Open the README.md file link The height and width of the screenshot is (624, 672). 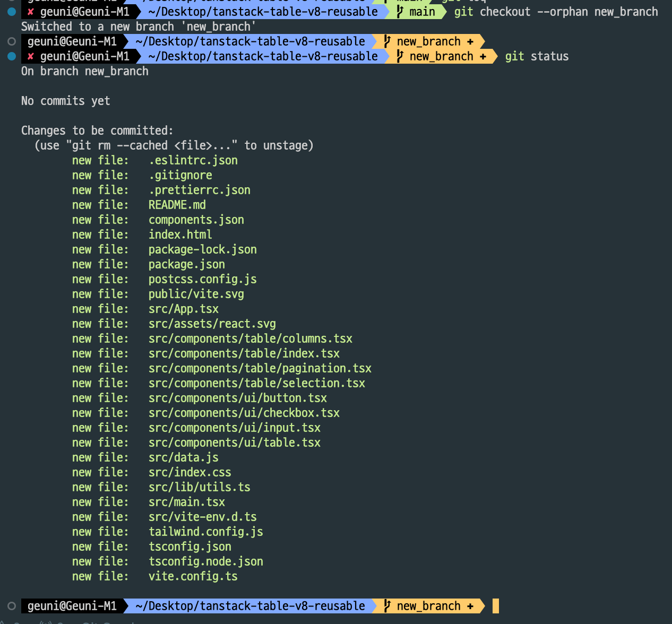(177, 205)
